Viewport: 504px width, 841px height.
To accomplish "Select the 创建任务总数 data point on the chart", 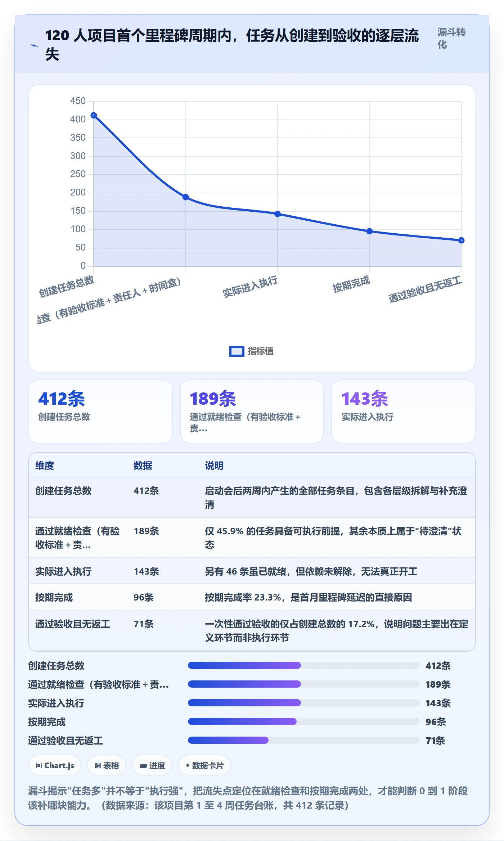I will 94,116.
